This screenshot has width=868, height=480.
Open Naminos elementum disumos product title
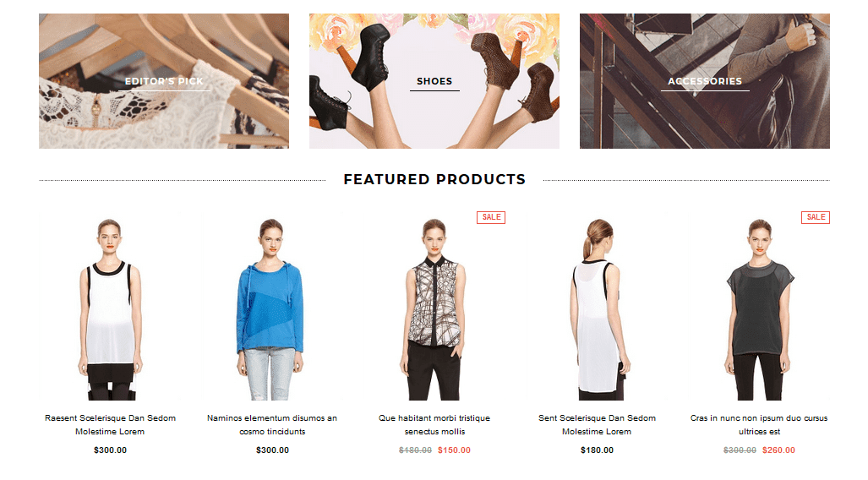pos(272,424)
